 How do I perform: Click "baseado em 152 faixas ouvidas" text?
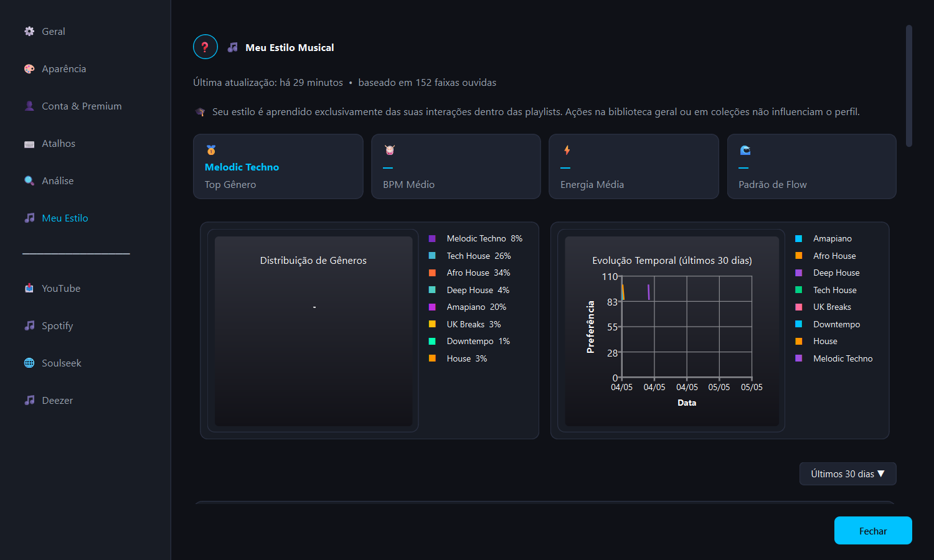tap(427, 82)
